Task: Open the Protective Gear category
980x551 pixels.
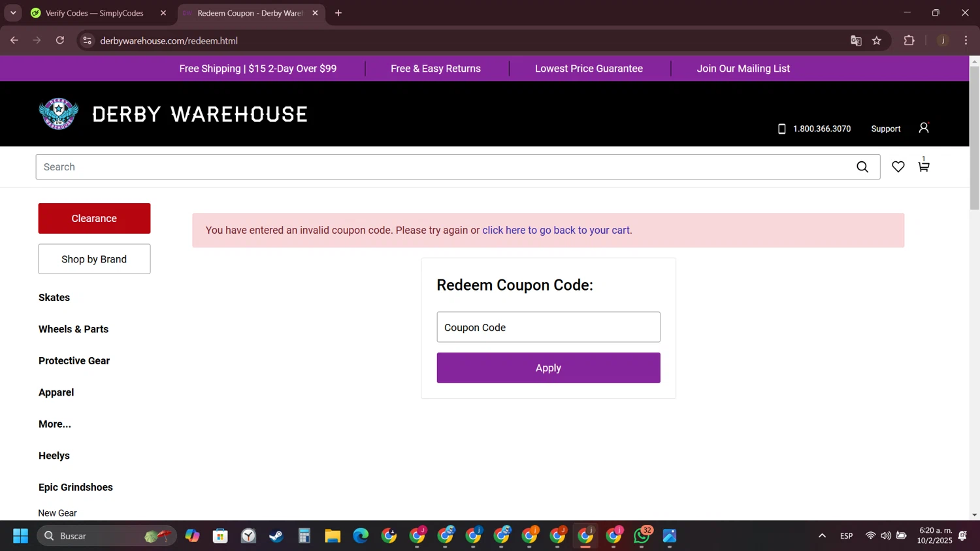Action: pyautogui.click(x=74, y=361)
